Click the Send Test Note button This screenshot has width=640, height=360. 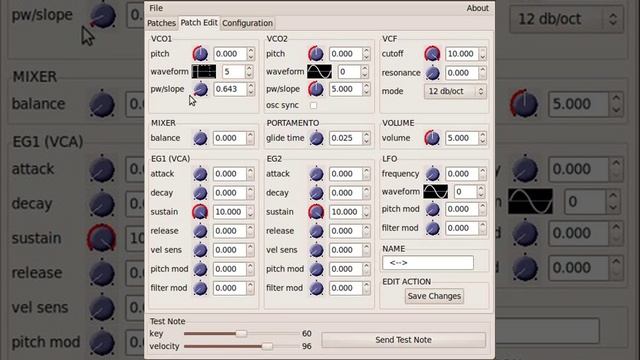[x=404, y=340]
